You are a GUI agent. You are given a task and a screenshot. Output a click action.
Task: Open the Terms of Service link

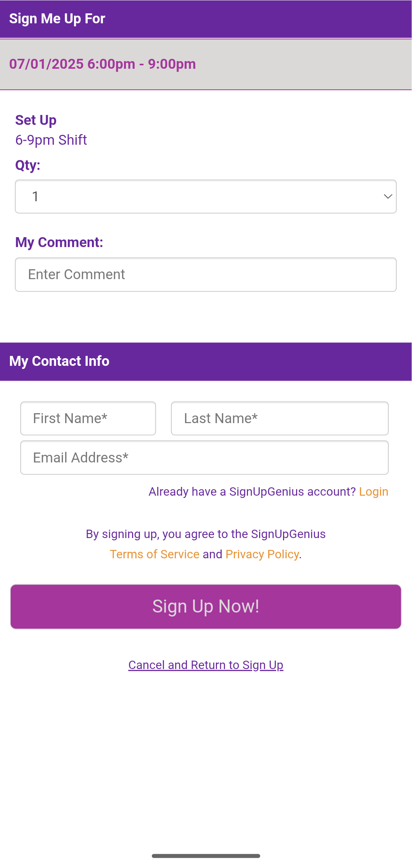tap(154, 554)
